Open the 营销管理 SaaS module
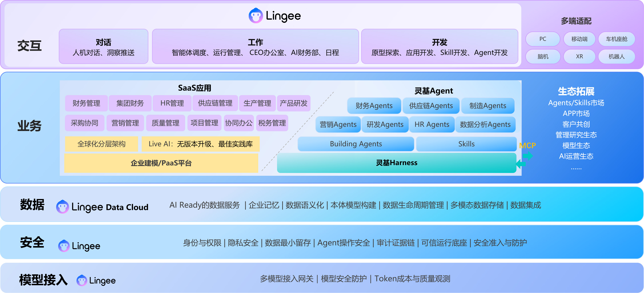The height and width of the screenshot is (293, 644). (125, 123)
